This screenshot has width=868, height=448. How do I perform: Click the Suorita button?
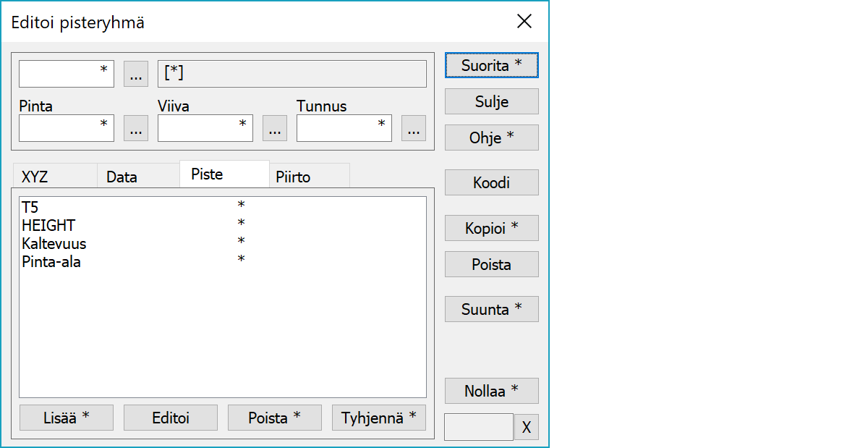tap(491, 65)
